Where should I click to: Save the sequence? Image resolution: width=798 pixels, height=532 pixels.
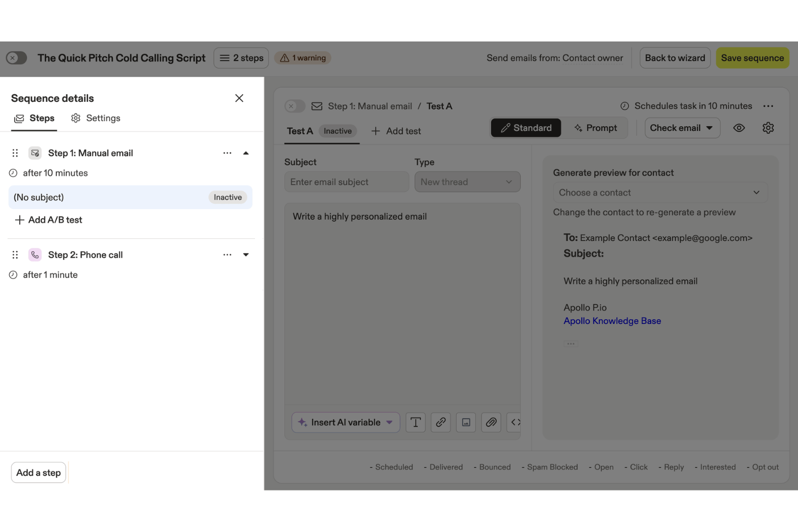coord(752,58)
